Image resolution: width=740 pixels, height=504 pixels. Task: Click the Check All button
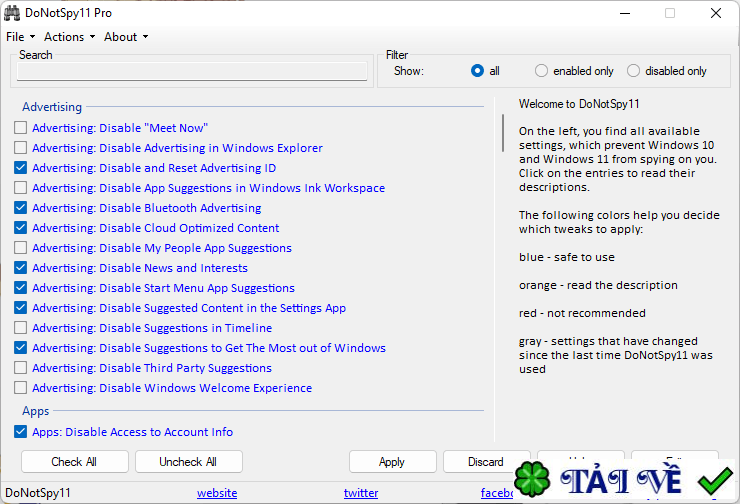[75, 462]
